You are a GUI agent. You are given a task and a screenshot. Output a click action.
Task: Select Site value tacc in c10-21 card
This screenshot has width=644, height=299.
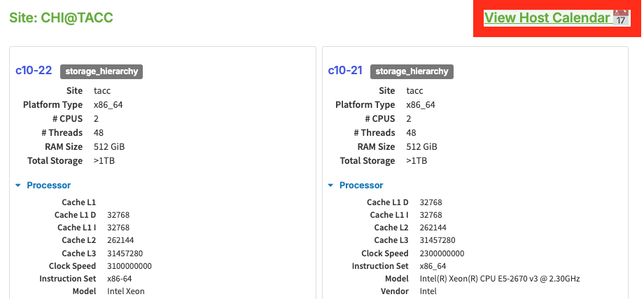tap(415, 91)
